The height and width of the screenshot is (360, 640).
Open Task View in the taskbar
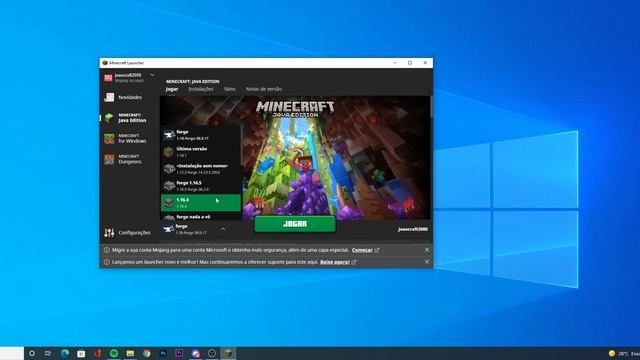[48, 353]
